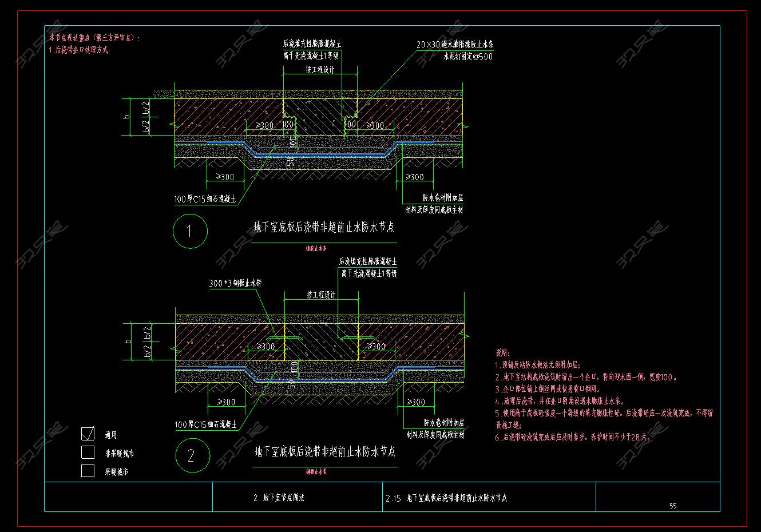Toggle the checked 通用 checkbox
761x532 pixels.
(x=88, y=434)
